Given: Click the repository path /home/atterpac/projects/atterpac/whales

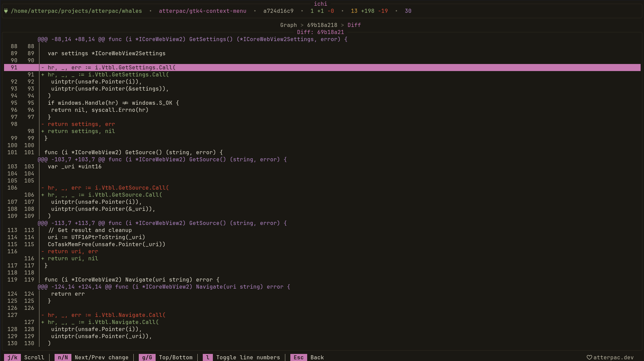Looking at the screenshot, I should coord(76,11).
